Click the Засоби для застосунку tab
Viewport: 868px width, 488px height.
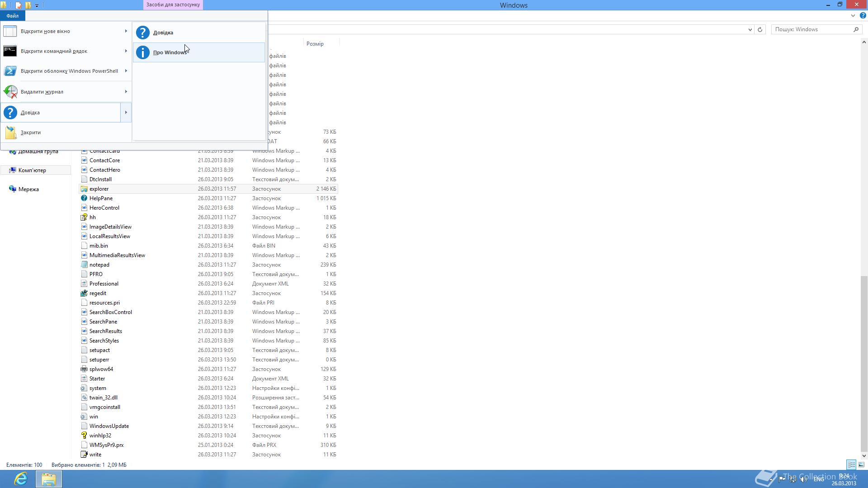click(173, 5)
